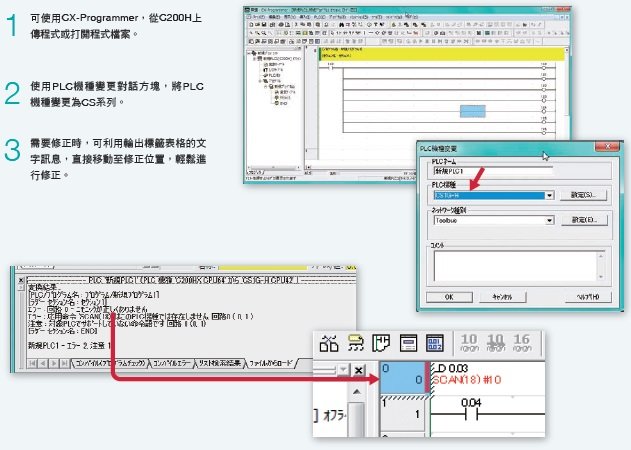
Task: Click the blue 0.01 0.02 address icon
Action: point(434,344)
